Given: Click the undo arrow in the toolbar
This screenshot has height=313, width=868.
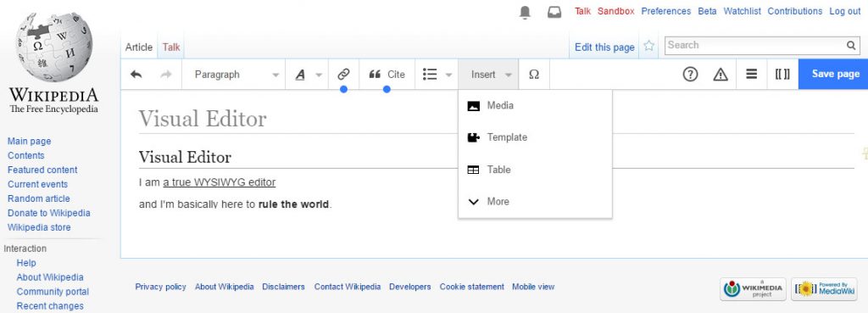Looking at the screenshot, I should pos(136,75).
